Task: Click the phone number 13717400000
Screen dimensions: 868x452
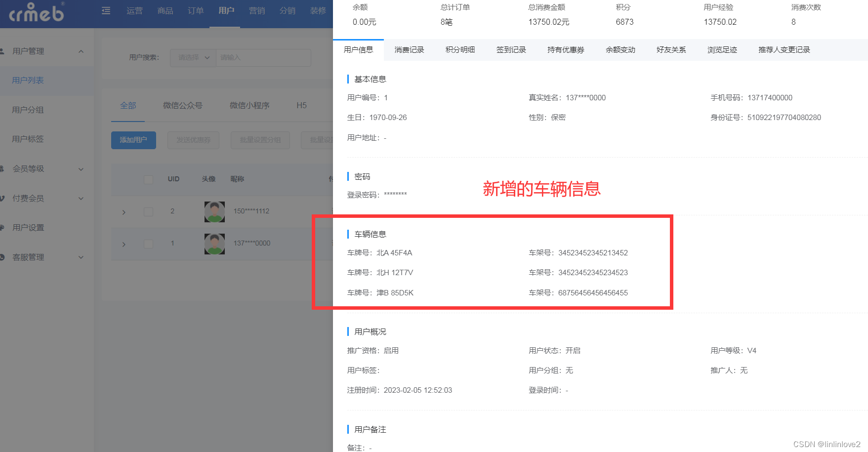Action: click(x=770, y=98)
